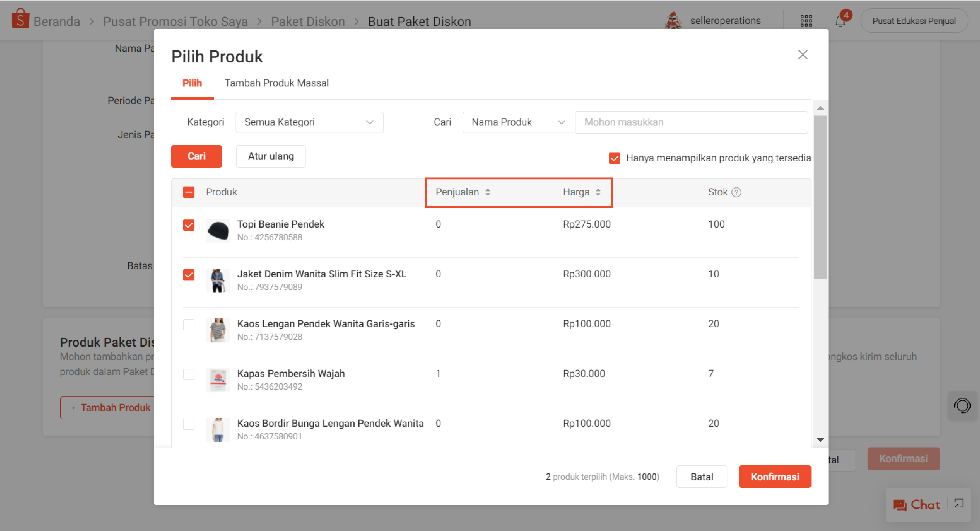Switch to Tambah Produk Massal tab
The height and width of the screenshot is (531, 980).
[276, 83]
